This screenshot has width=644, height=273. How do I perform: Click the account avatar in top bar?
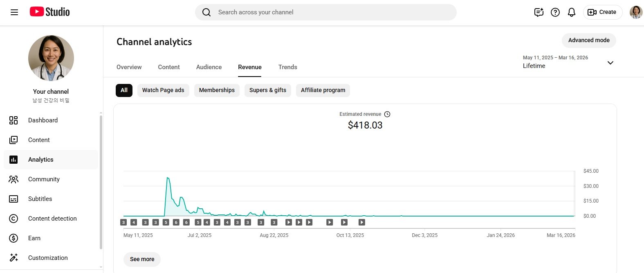click(x=635, y=12)
